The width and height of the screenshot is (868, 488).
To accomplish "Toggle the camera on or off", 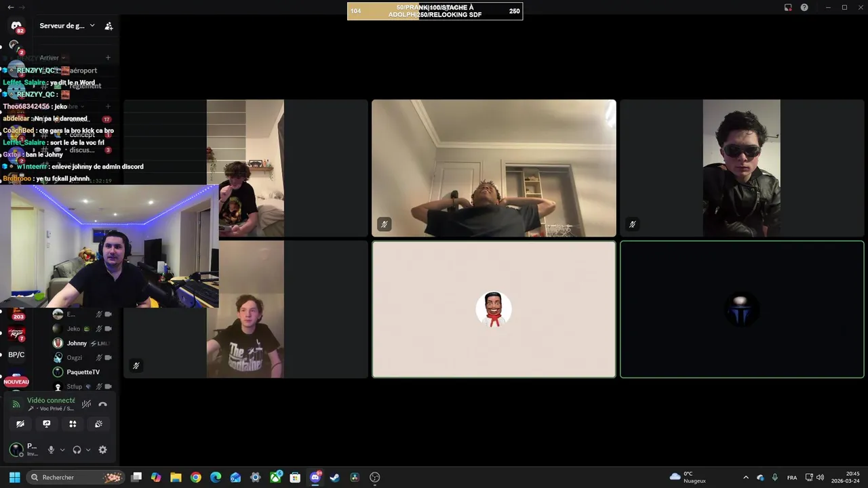I will pos(20,424).
